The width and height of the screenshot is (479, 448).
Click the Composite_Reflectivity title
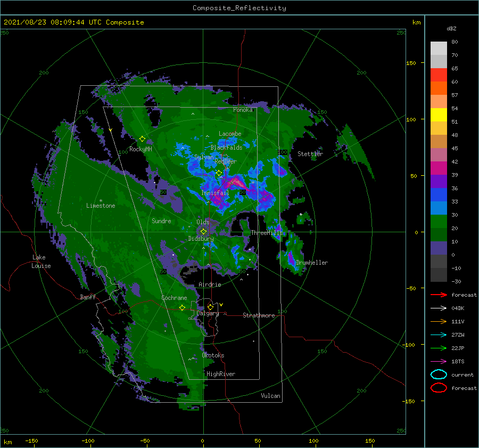(x=239, y=8)
